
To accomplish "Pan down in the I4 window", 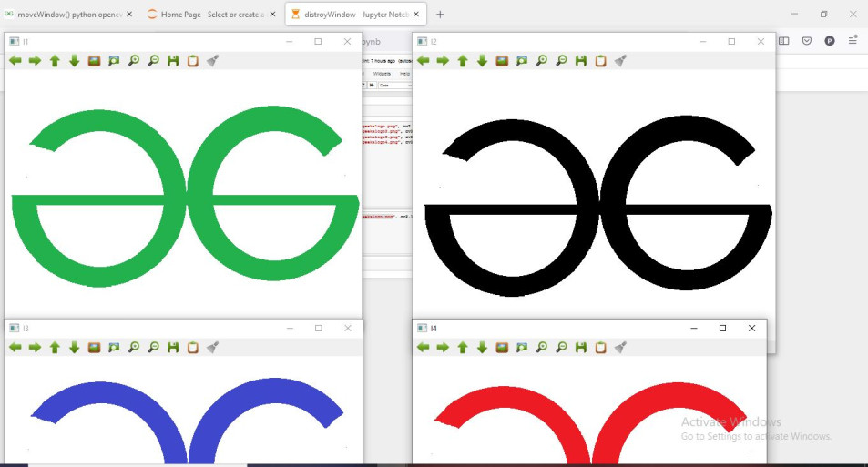I will [482, 348].
